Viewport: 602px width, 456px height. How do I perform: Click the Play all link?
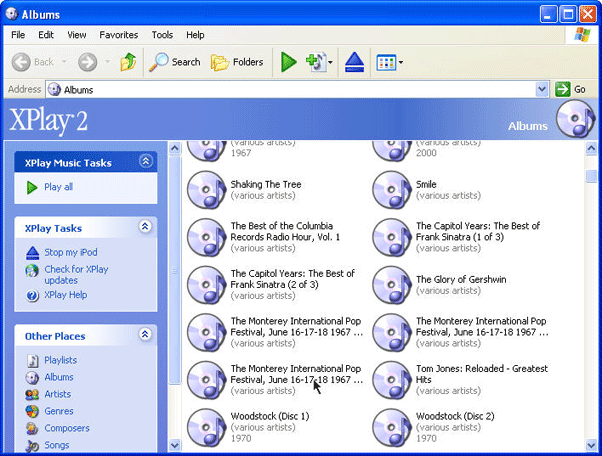[58, 187]
